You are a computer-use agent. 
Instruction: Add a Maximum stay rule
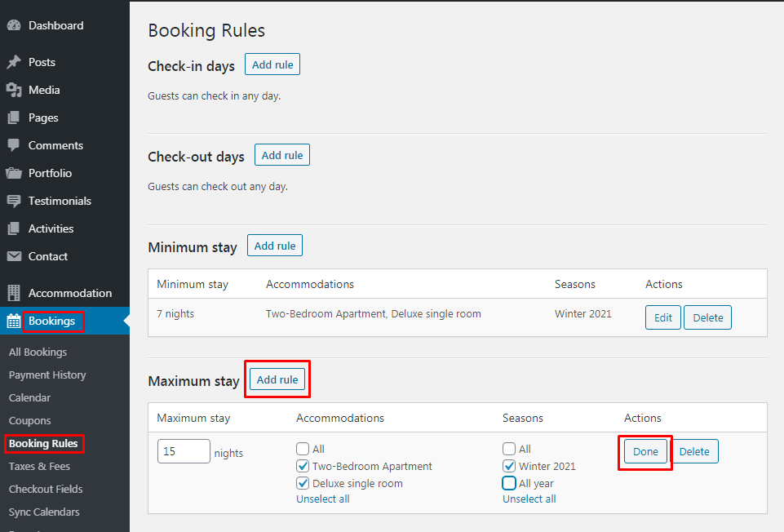(277, 379)
